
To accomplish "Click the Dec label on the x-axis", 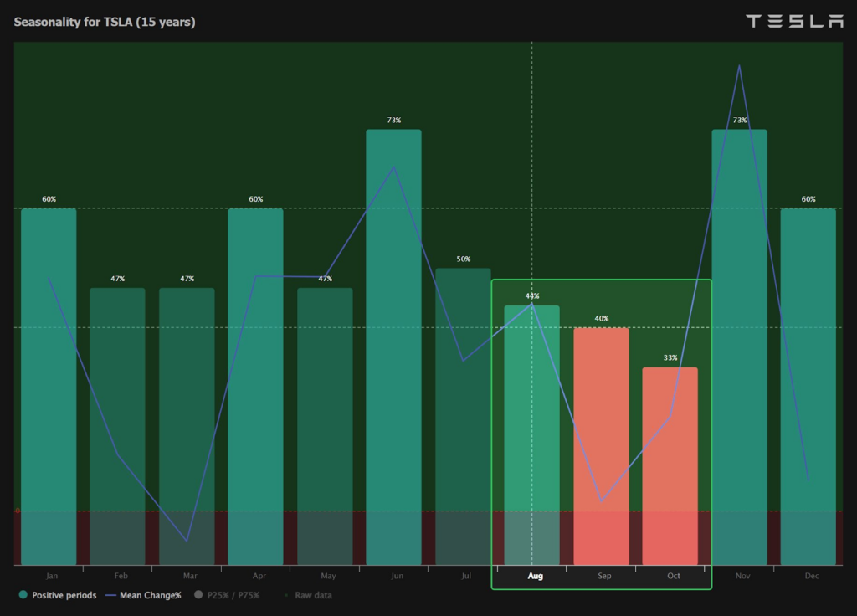I will (x=811, y=576).
